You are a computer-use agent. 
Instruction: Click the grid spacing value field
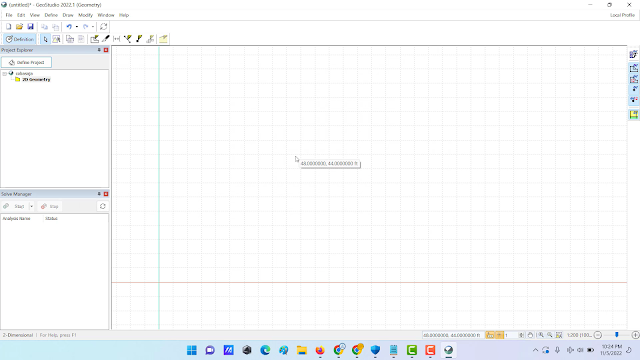(x=511, y=335)
